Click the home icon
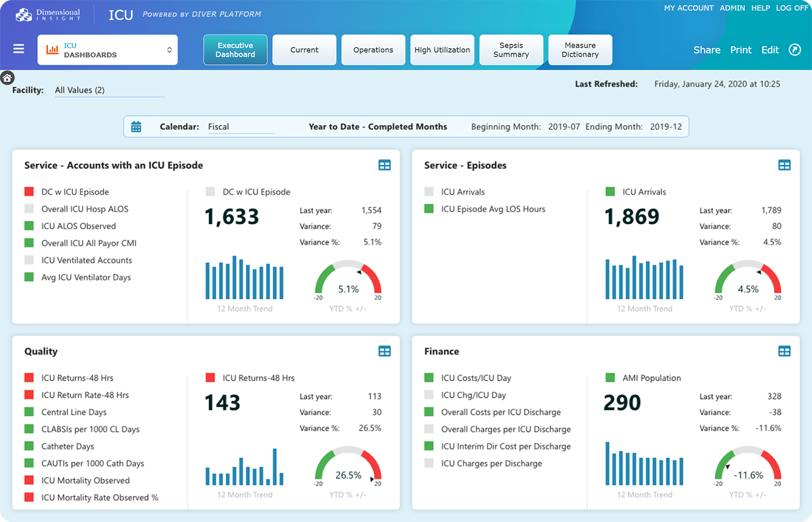The width and height of the screenshot is (812, 522). click(x=7, y=78)
